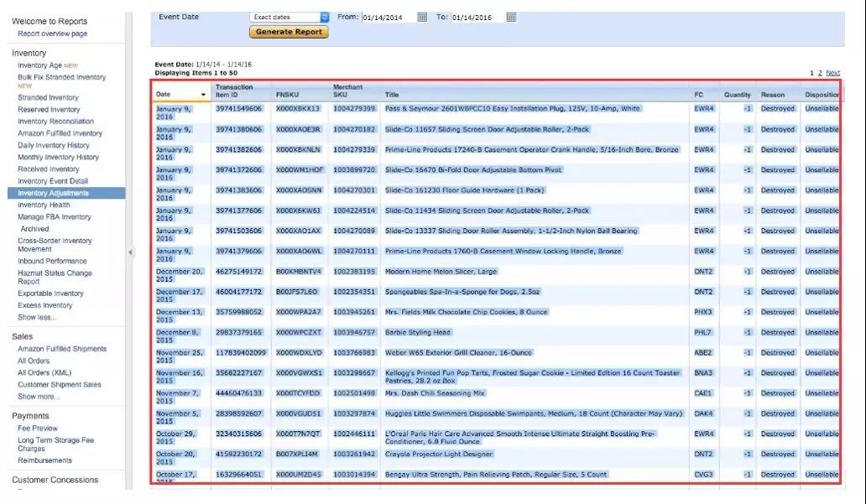
Task: Open Cross-Border Inventory Movement
Action: point(55,245)
